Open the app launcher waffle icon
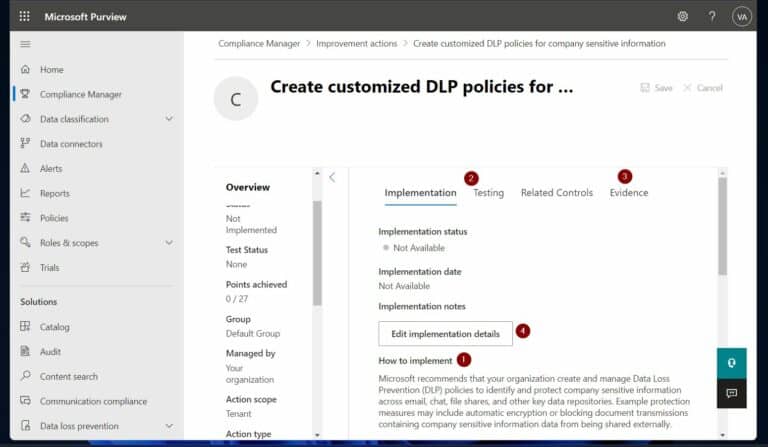 point(24,17)
